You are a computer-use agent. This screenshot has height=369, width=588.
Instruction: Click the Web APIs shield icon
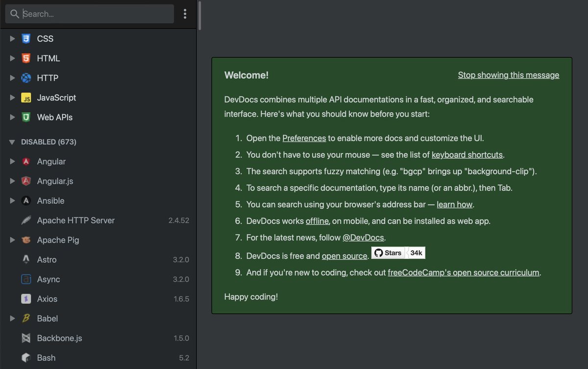tap(26, 117)
